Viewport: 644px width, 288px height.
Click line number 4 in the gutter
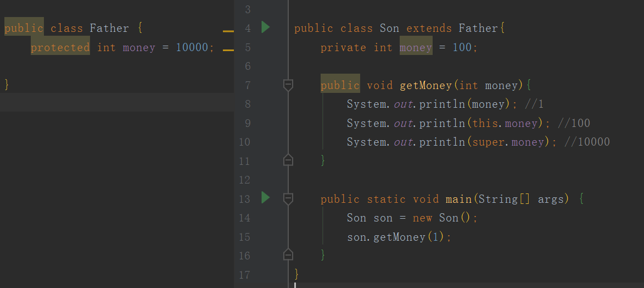click(x=247, y=29)
